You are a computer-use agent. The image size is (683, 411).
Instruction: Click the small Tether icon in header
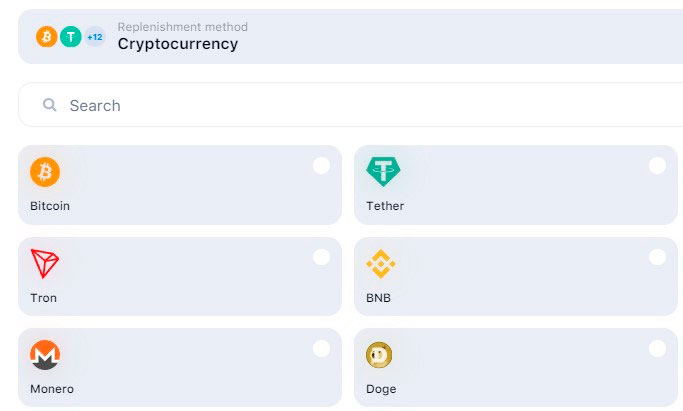[x=70, y=37]
